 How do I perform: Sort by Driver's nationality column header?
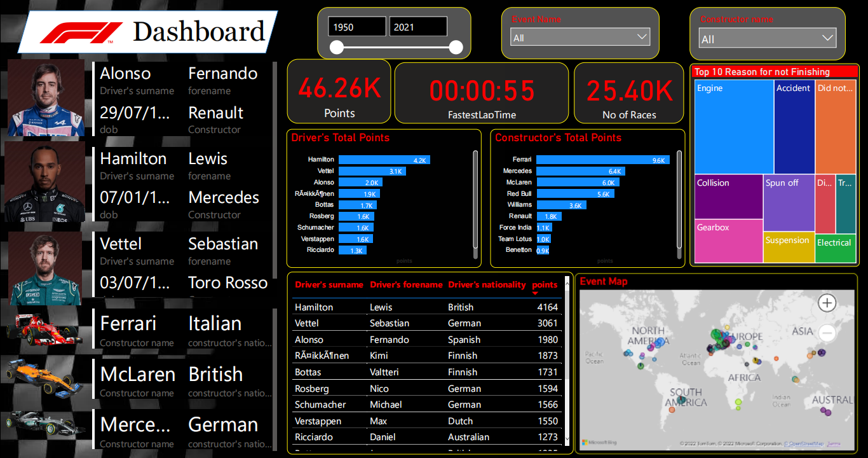487,285
